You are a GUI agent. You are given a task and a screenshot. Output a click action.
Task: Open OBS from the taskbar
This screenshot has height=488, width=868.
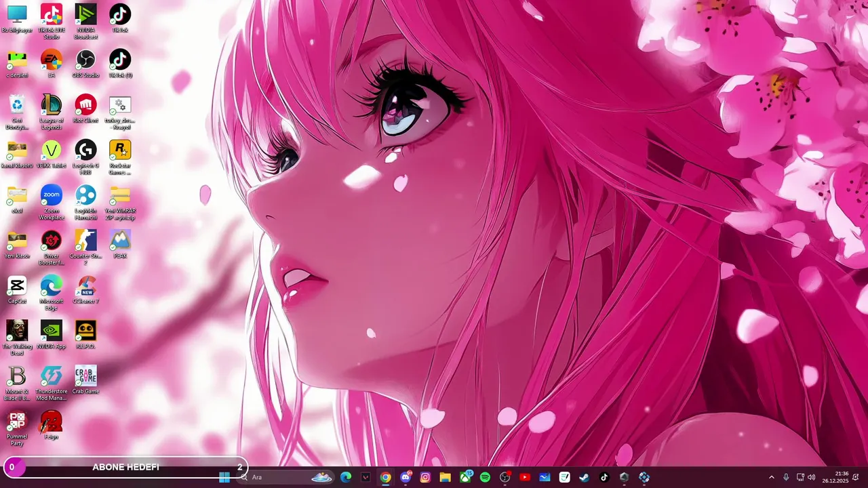point(505,477)
